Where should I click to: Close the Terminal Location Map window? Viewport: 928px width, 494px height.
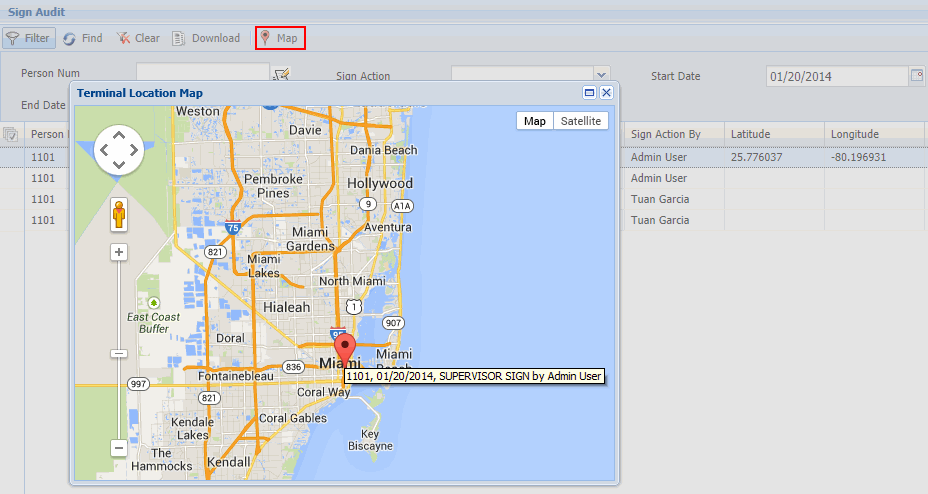606,92
